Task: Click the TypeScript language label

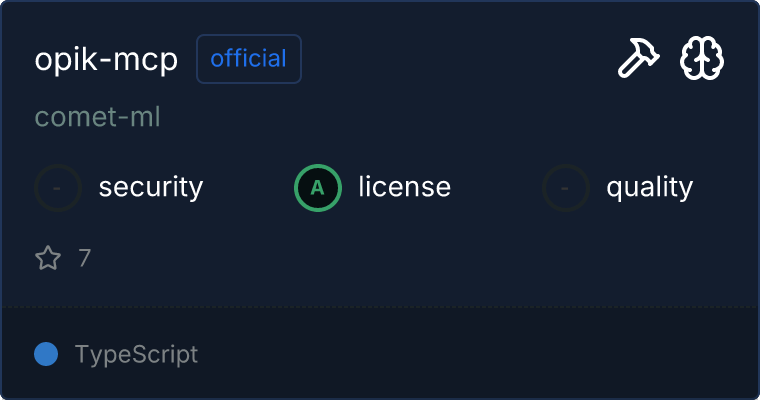Action: pos(136,354)
